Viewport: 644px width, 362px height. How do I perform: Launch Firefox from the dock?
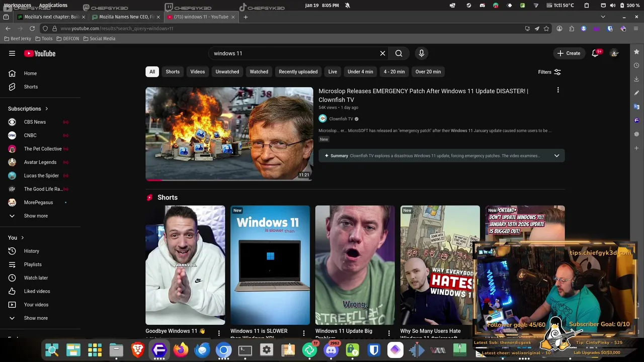181,350
